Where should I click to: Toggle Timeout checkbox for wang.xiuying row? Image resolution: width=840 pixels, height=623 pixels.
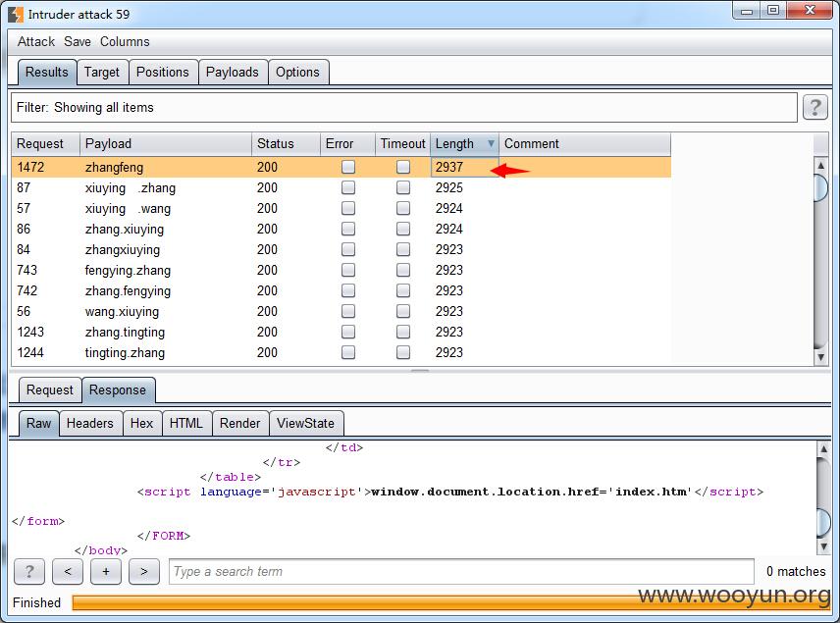403,311
